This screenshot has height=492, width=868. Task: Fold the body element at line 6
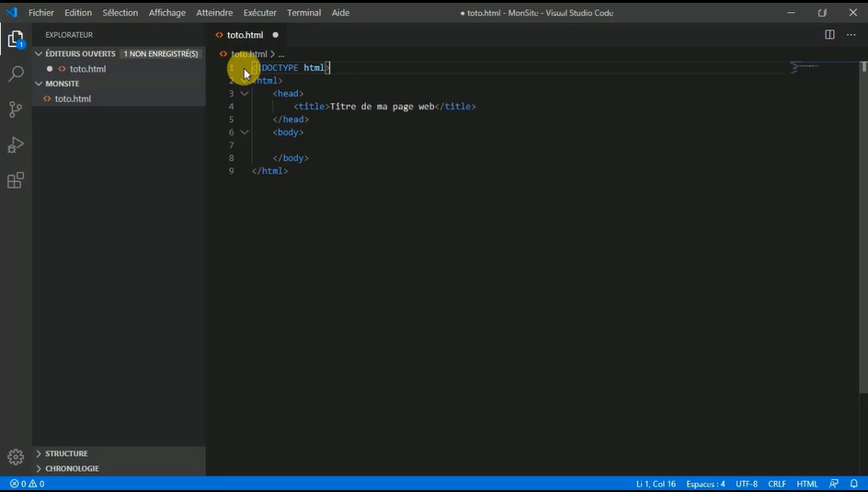click(245, 132)
